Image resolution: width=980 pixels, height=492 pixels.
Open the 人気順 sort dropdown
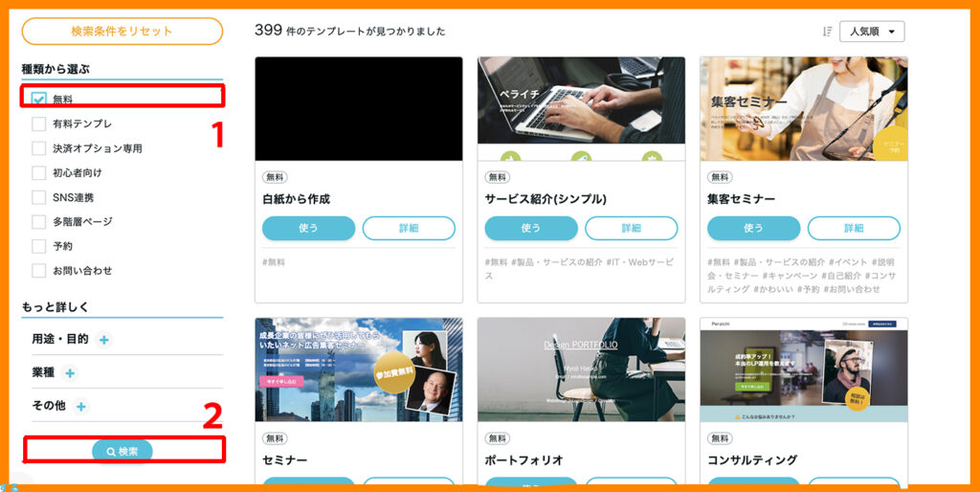872,32
